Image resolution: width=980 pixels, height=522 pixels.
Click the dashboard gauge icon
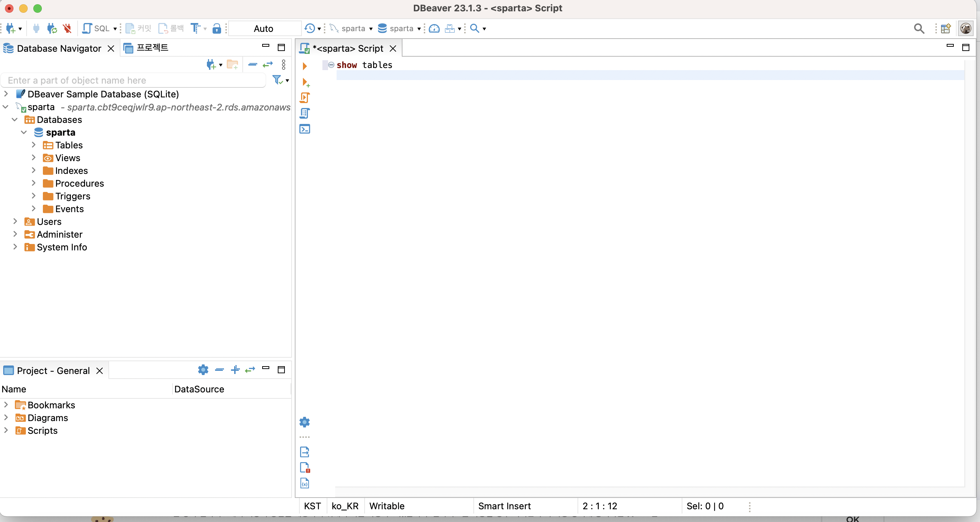click(434, 29)
